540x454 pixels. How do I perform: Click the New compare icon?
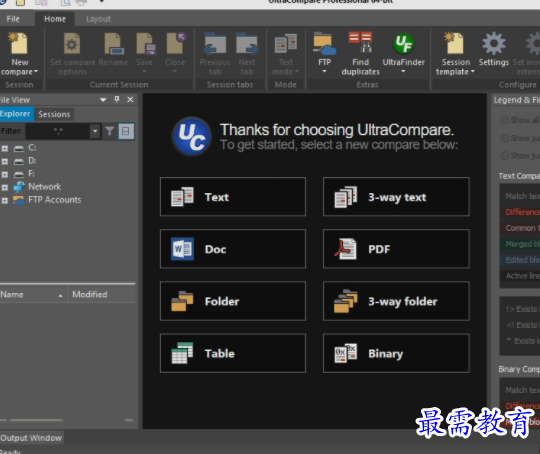click(x=19, y=43)
